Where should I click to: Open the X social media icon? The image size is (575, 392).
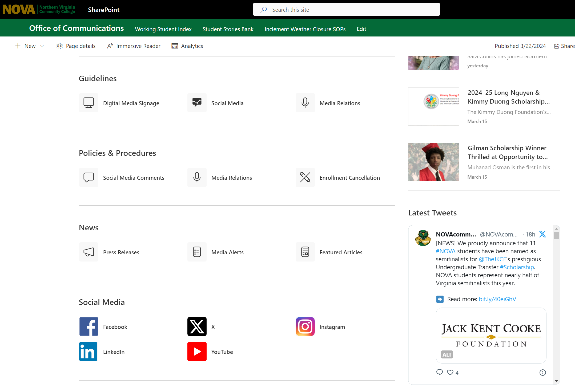(197, 326)
